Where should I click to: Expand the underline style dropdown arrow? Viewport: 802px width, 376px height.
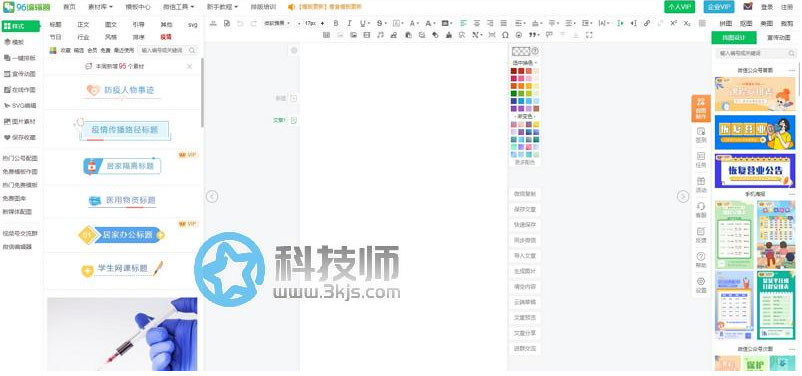pos(369,23)
